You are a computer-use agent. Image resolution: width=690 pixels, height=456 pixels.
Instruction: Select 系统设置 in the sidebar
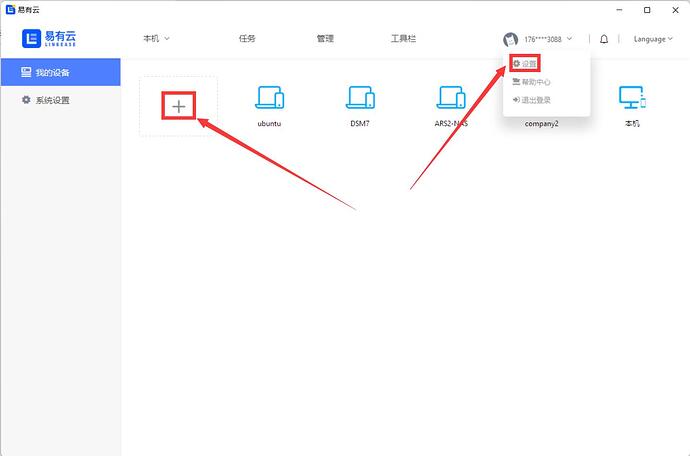pyautogui.click(x=61, y=100)
